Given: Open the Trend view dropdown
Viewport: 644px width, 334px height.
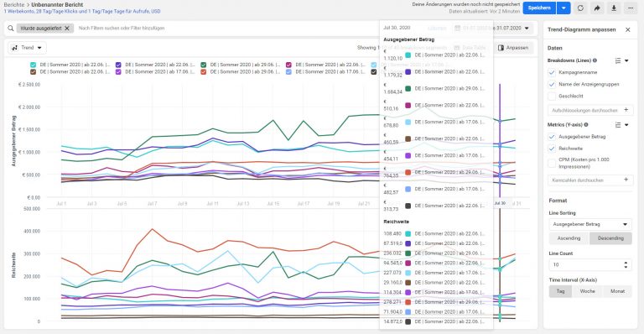Looking at the screenshot, I should 27,48.
